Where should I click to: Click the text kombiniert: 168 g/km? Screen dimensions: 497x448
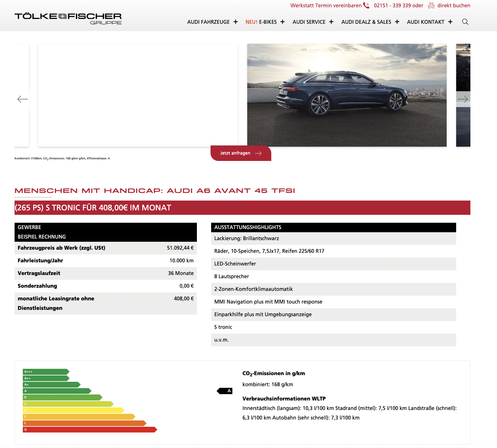pyautogui.click(x=268, y=384)
